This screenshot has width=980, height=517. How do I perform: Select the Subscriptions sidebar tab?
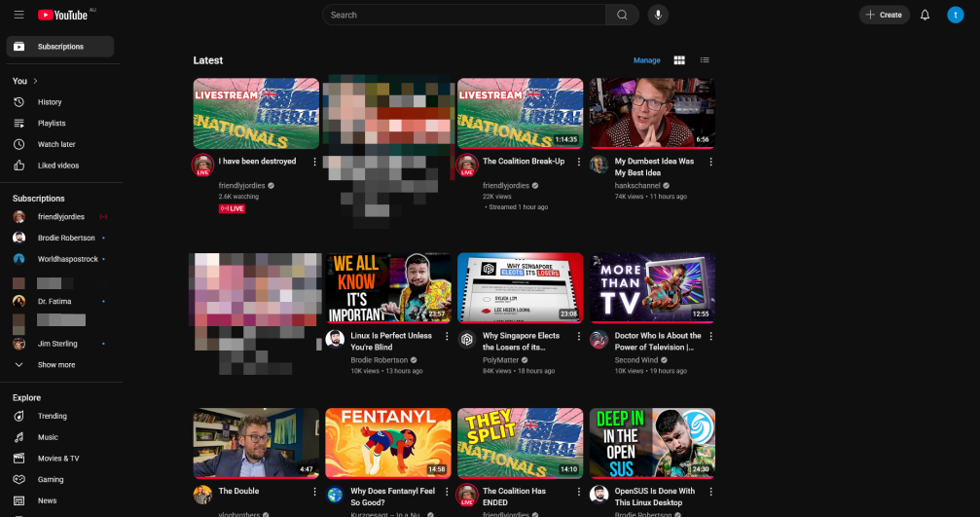(60, 47)
